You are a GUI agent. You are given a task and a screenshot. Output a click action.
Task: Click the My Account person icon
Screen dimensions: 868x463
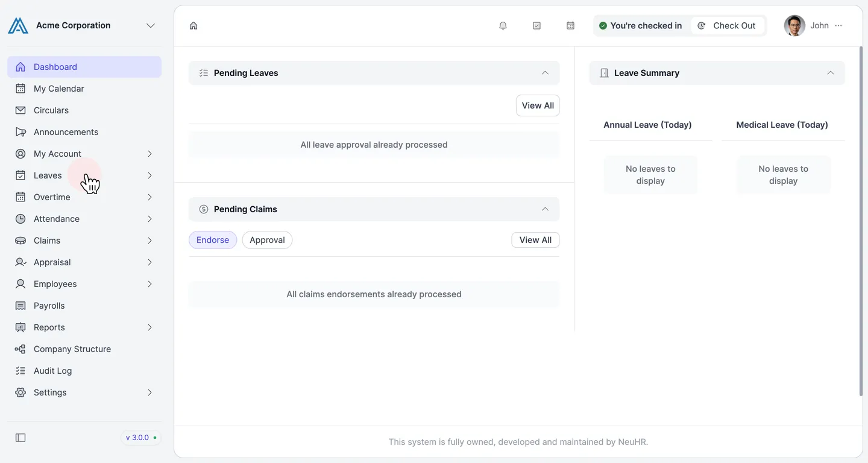click(x=20, y=154)
